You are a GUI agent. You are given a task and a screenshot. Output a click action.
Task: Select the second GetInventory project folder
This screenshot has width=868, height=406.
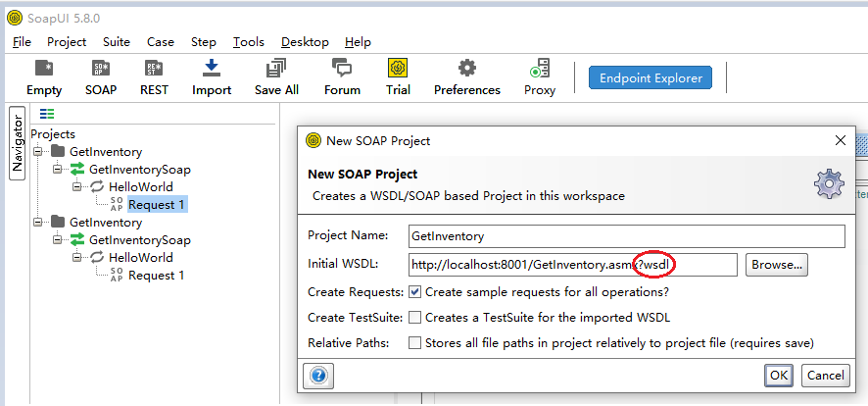(x=96, y=223)
